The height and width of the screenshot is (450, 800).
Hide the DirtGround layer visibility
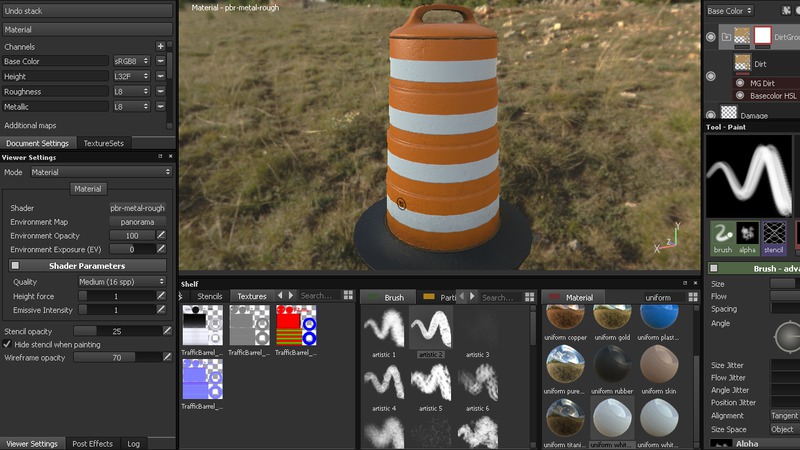coord(712,37)
